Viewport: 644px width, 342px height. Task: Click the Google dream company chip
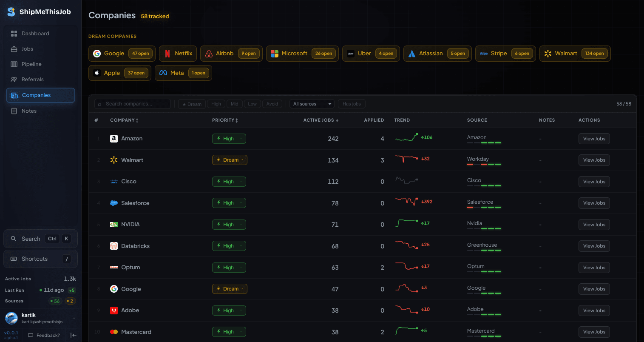pyautogui.click(x=122, y=54)
